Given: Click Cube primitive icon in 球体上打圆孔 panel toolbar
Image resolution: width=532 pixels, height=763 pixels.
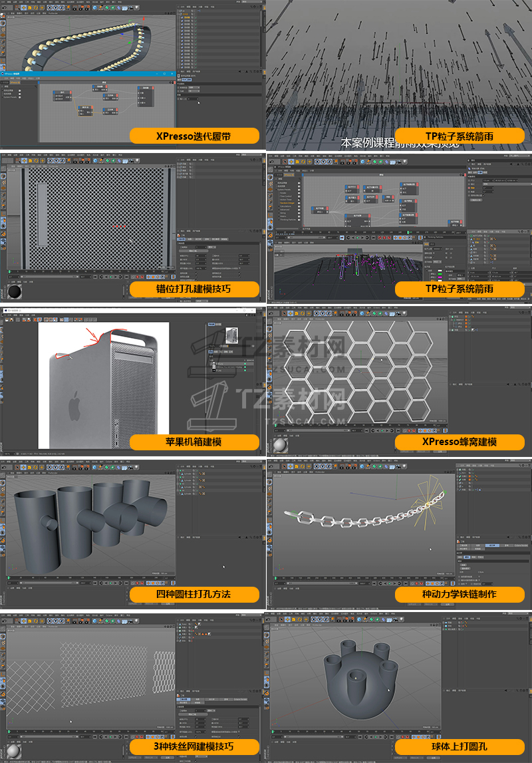Looking at the screenshot, I should point(359,619).
